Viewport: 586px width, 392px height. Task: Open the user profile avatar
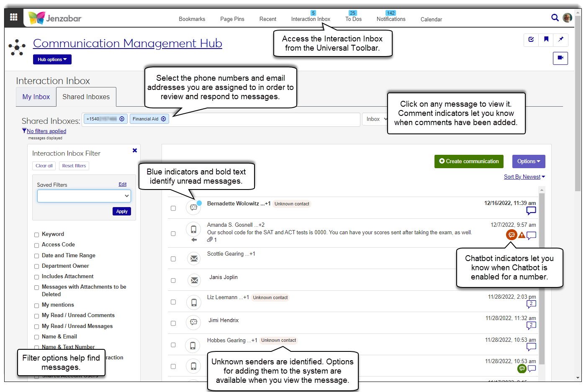pyautogui.click(x=567, y=18)
